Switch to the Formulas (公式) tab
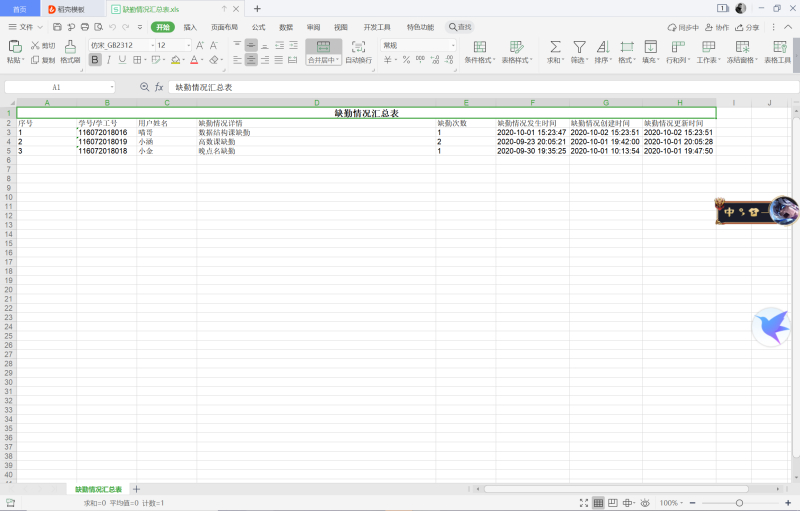 [x=259, y=27]
